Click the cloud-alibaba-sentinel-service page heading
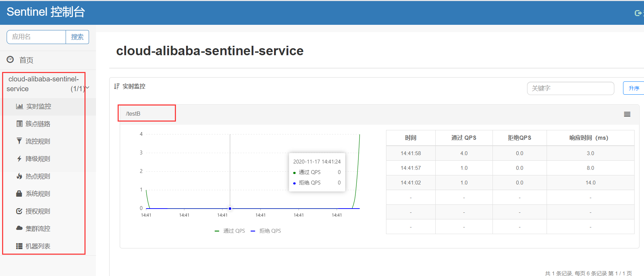644x276 pixels. pyautogui.click(x=210, y=51)
